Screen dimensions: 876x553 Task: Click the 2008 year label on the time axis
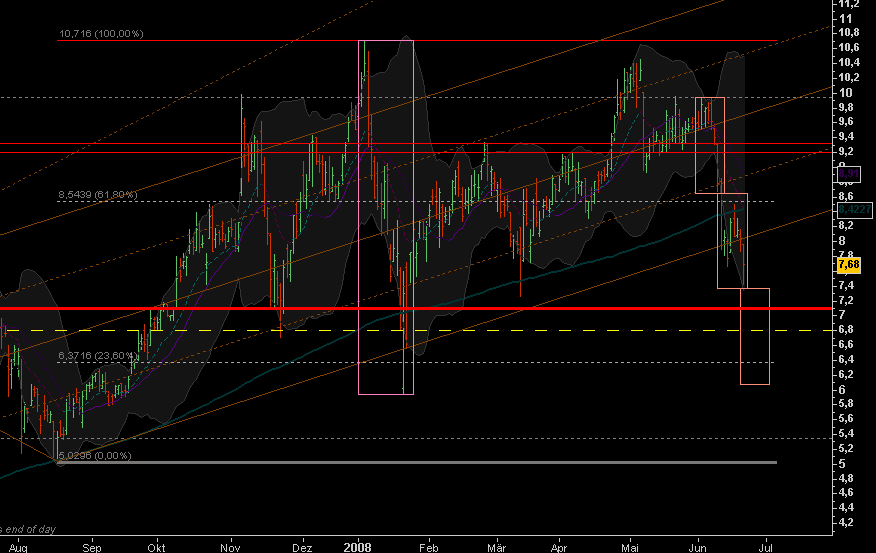pyautogui.click(x=358, y=547)
